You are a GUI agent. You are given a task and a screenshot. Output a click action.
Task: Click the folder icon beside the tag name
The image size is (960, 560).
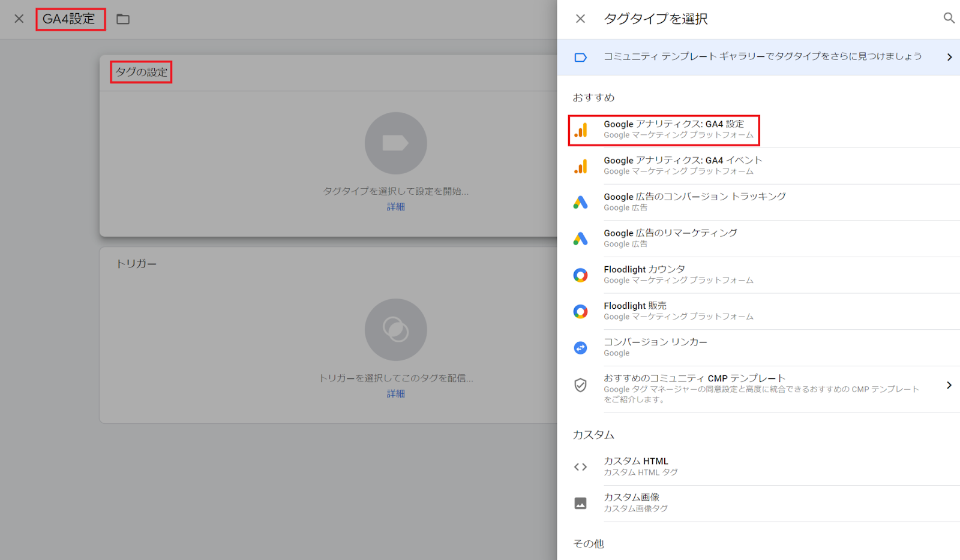tap(123, 19)
